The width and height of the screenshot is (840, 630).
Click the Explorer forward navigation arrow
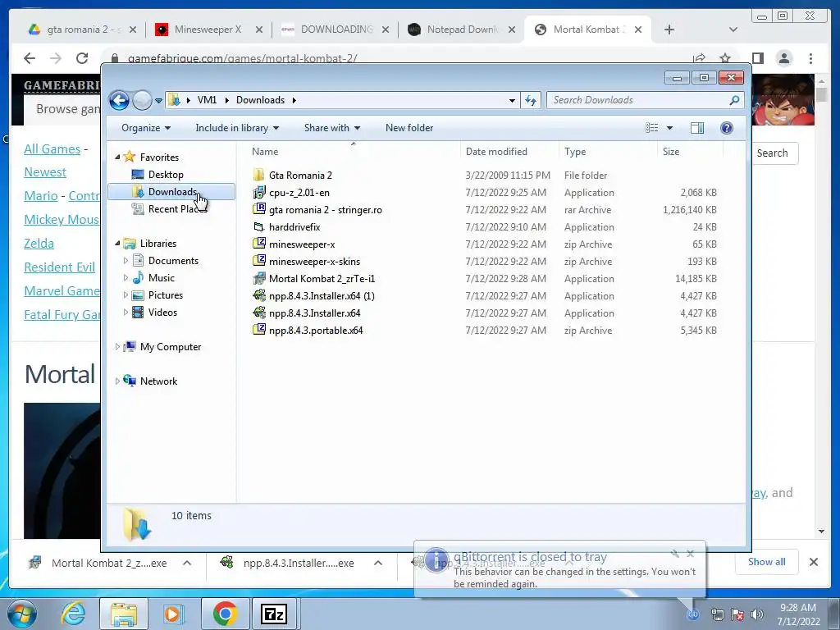point(142,100)
